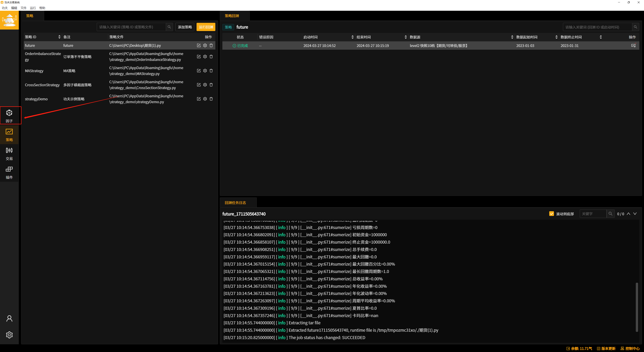This screenshot has width=644, height=352.
Task: Open the 文件 menu
Action: tap(23, 8)
